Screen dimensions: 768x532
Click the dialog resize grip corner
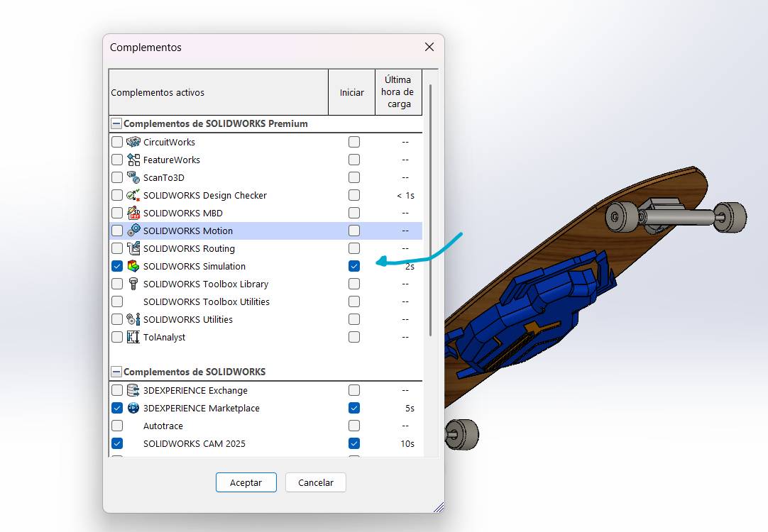439,507
